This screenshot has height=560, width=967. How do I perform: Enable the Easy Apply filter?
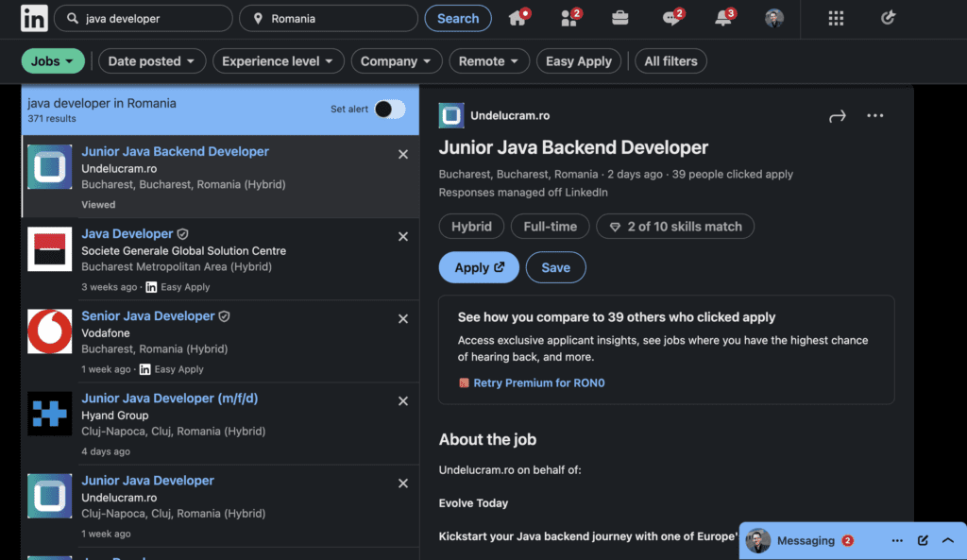(x=579, y=61)
